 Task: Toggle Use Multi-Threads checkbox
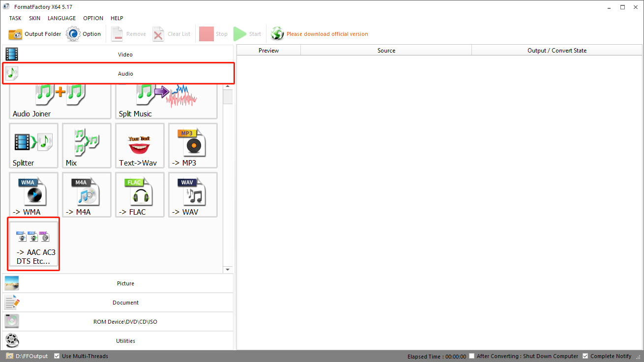57,356
